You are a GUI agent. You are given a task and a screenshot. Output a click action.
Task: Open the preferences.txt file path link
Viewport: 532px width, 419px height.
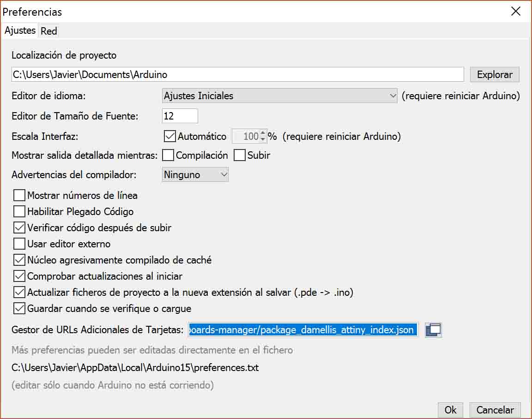point(135,368)
